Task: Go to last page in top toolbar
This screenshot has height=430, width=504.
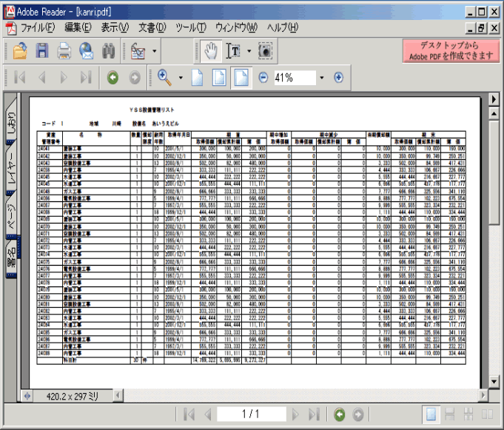Action: click(x=86, y=78)
